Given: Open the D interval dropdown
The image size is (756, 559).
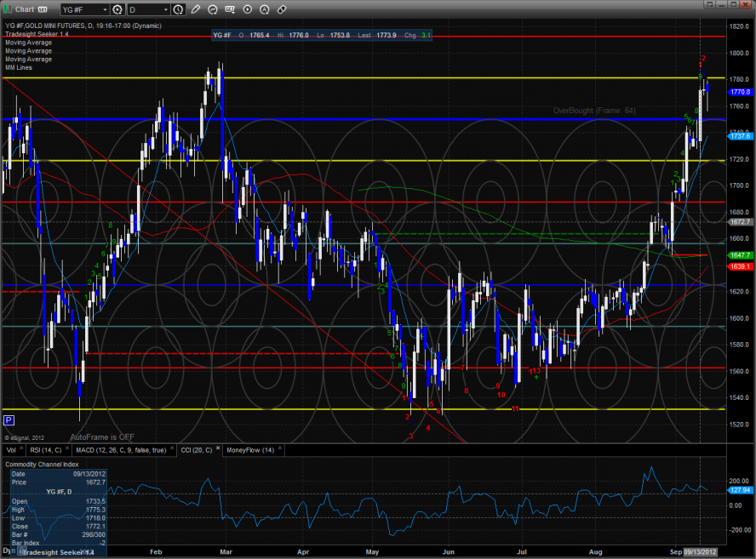Looking at the screenshot, I should pos(164,9).
